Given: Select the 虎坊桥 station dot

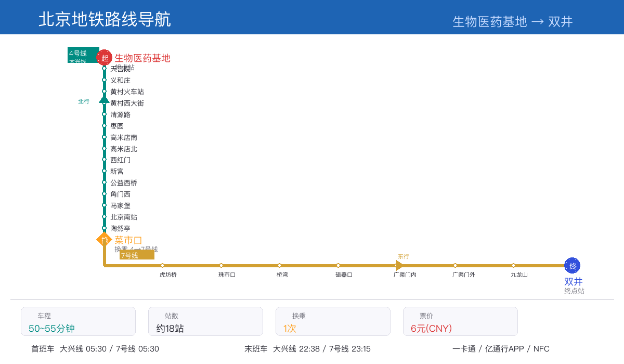Looking at the screenshot, I should coord(162,266).
